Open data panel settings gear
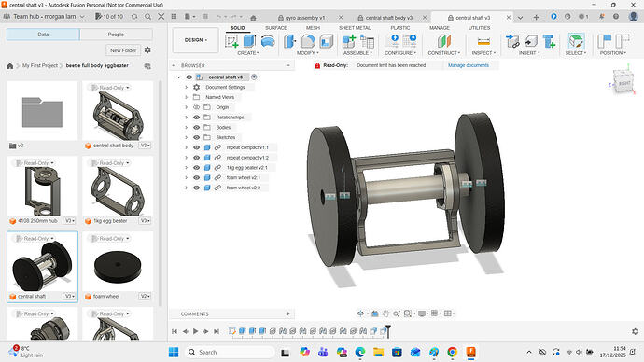Screen dimensions: 644x362 147,50
